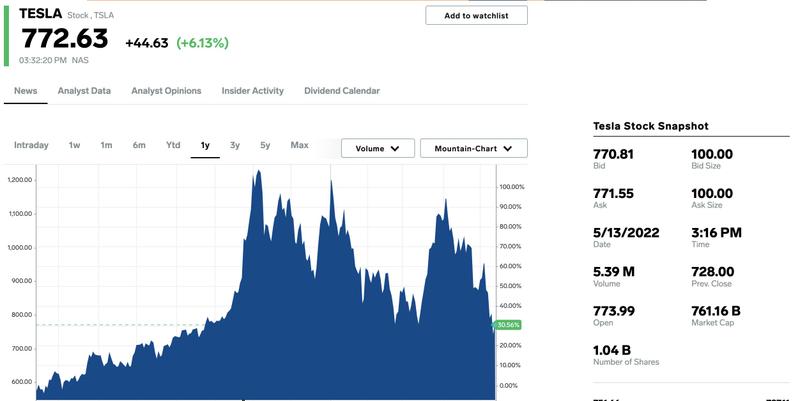Click the 773.99 Open value
The image size is (800, 401).
(614, 311)
